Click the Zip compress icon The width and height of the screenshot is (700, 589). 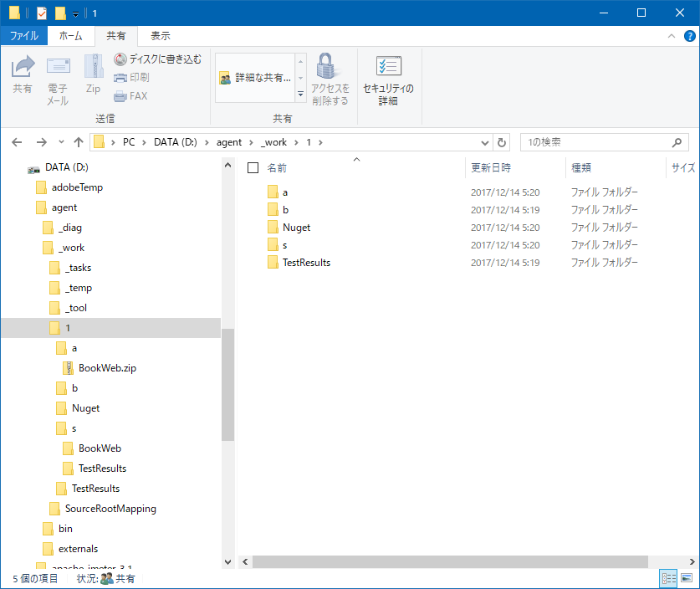tap(94, 67)
